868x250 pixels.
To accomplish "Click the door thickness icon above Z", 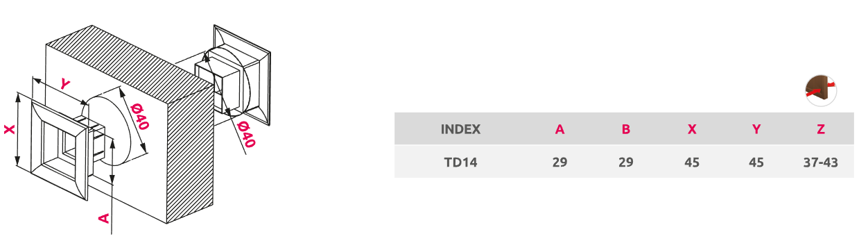I will point(821,90).
